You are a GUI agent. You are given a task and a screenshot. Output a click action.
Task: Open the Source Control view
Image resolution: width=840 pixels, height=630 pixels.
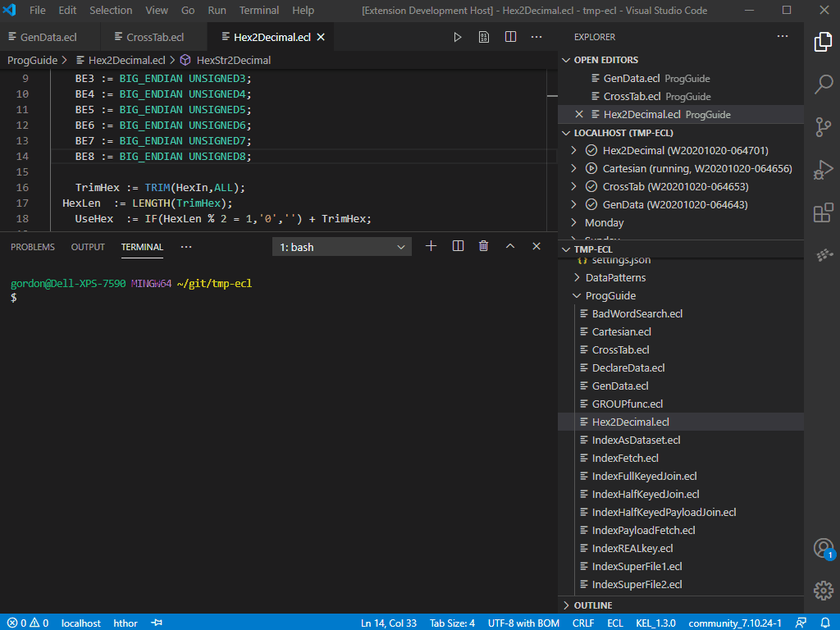[x=823, y=127]
